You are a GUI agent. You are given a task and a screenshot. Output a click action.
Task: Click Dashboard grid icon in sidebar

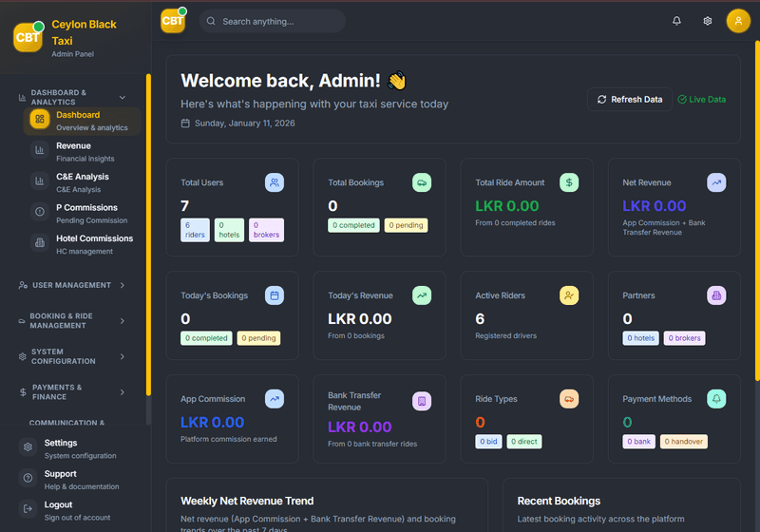click(x=40, y=119)
